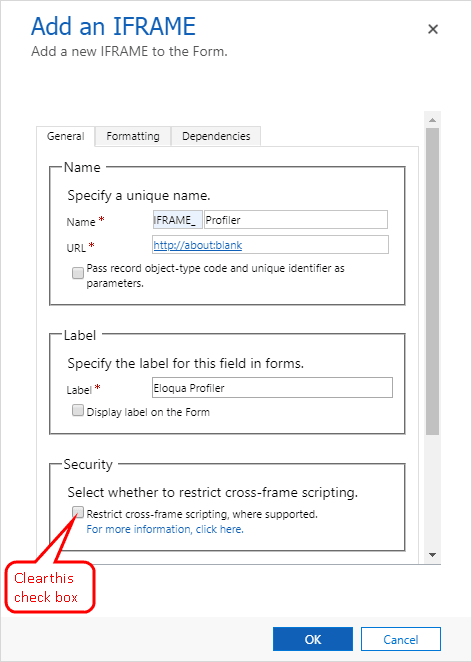Click the IFRAME_ prefix field
This screenshot has height=662, width=472.
(177, 220)
